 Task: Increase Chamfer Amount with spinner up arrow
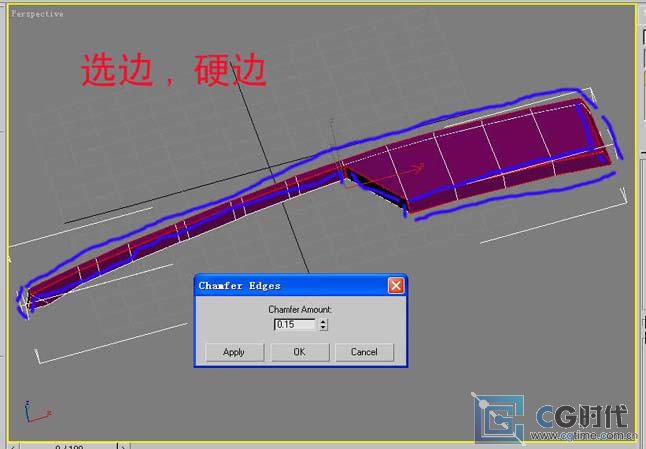[x=323, y=321]
